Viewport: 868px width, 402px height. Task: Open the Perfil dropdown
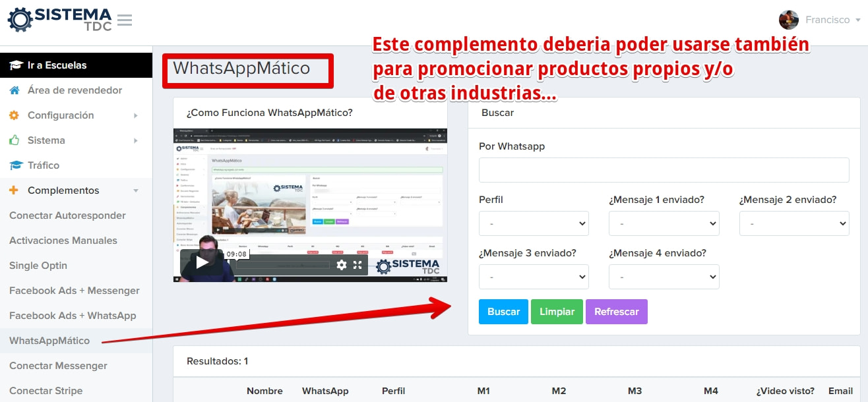coord(534,223)
